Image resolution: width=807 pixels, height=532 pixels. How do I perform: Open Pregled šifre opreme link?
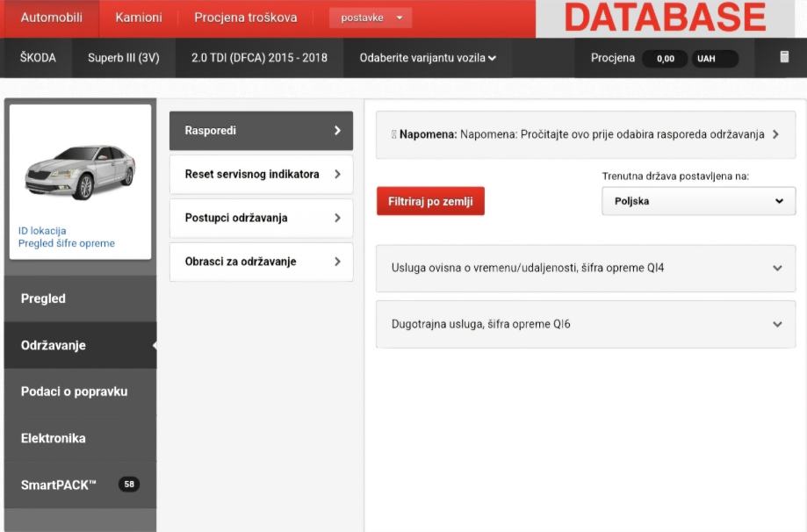[67, 243]
